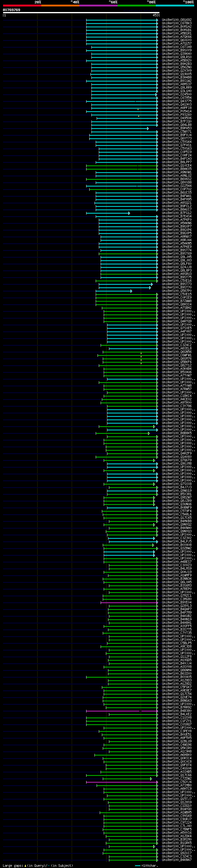Click the cyan ~100% identity color bar

point(175,6)
